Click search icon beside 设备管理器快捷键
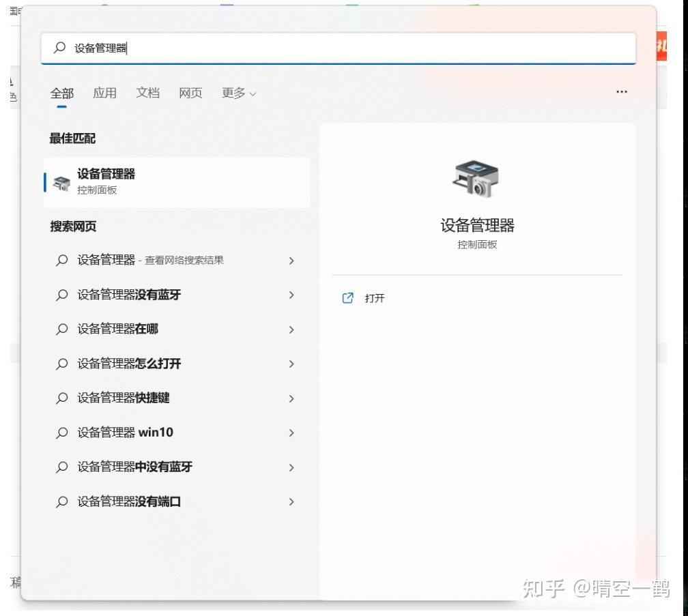This screenshot has height=616, width=688. click(62, 398)
